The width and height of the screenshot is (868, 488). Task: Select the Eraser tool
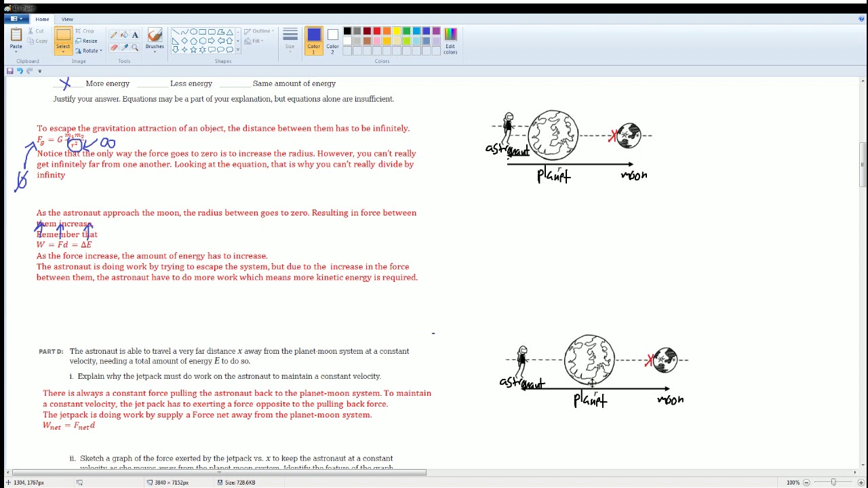113,47
